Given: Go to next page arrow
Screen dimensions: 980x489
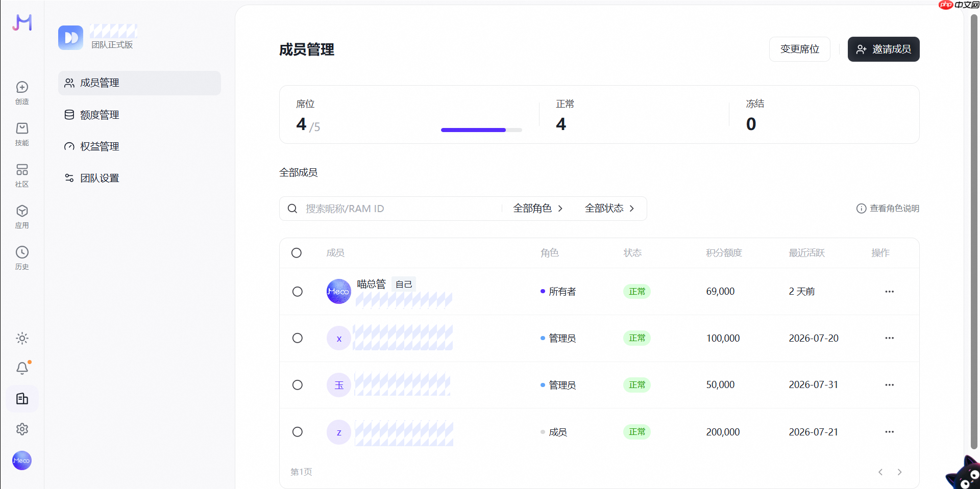Looking at the screenshot, I should pos(899,472).
